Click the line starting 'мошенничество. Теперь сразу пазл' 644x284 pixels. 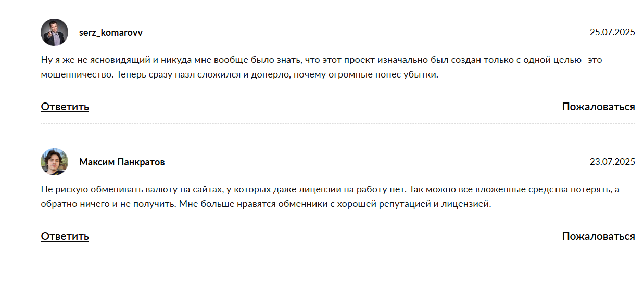pyautogui.click(x=239, y=74)
